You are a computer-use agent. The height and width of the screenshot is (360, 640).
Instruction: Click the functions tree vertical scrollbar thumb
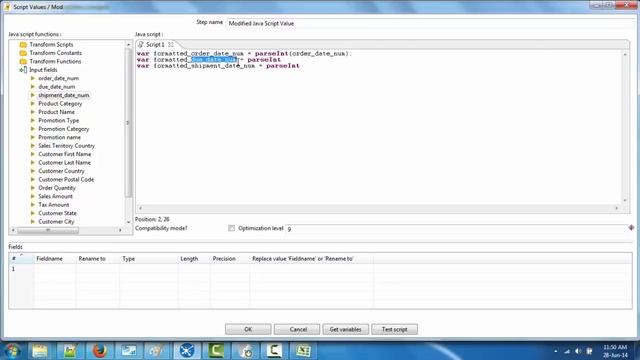tap(128, 122)
